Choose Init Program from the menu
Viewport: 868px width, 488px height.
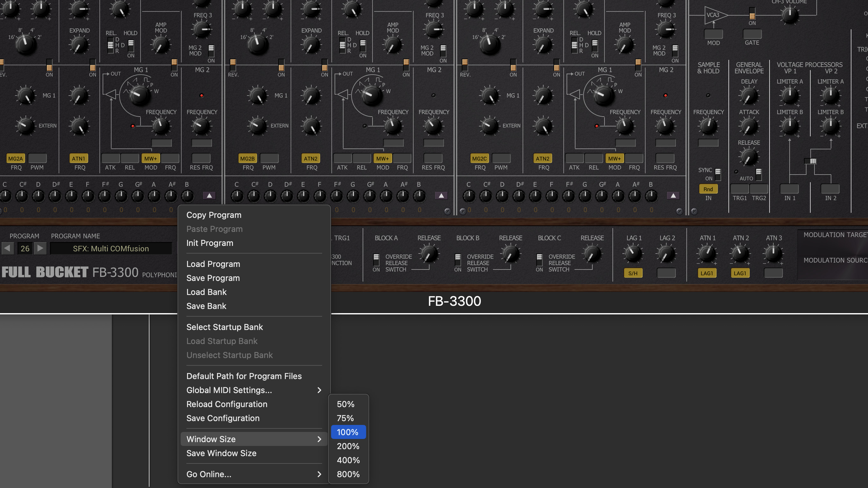210,243
